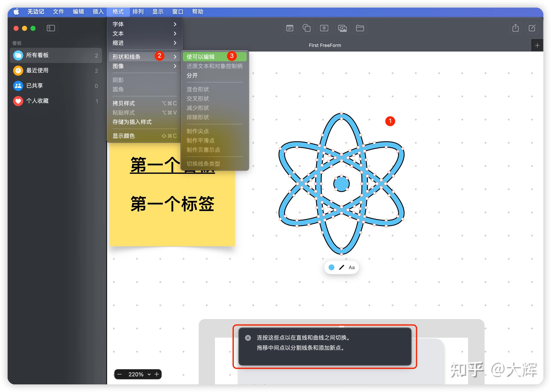Screen dimensions: 551x392
Task: Dismiss the editing hint popup
Action: (x=248, y=338)
